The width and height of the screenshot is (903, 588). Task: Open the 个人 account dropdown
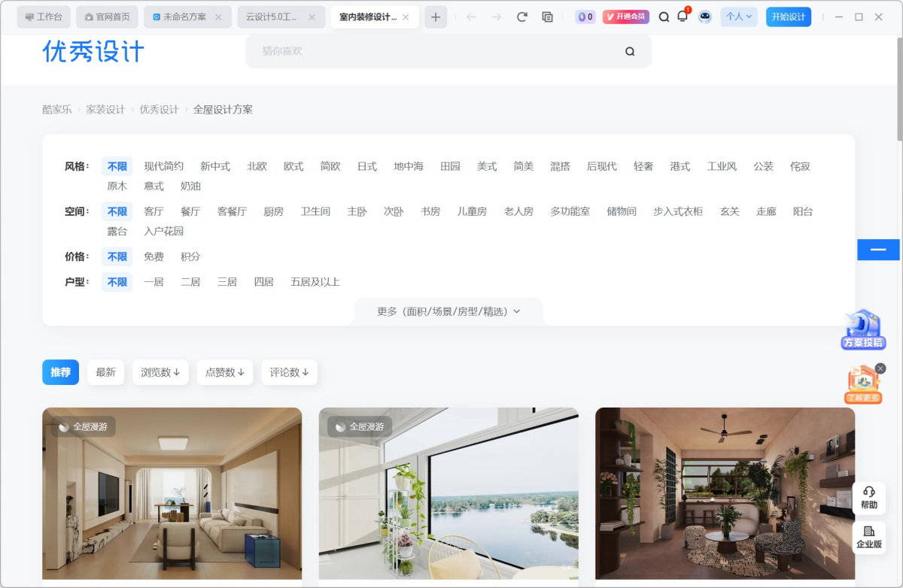pos(739,17)
